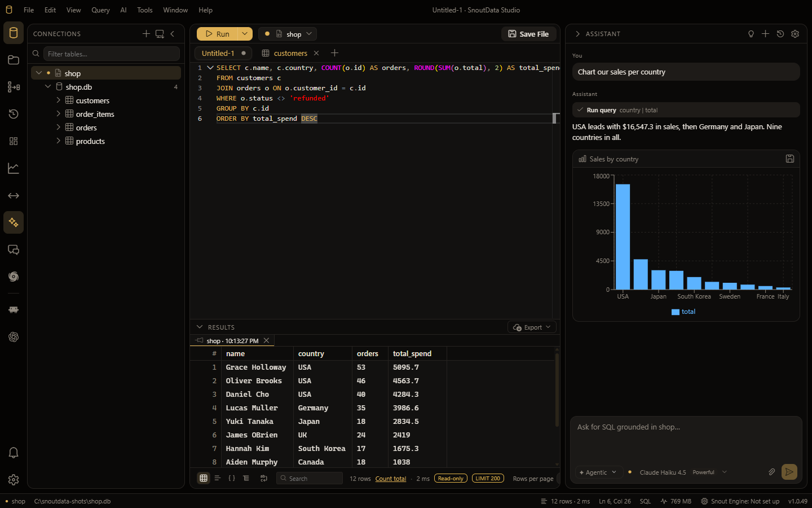Open the AI sparkles sidebar icon
812x508 pixels.
click(14, 222)
